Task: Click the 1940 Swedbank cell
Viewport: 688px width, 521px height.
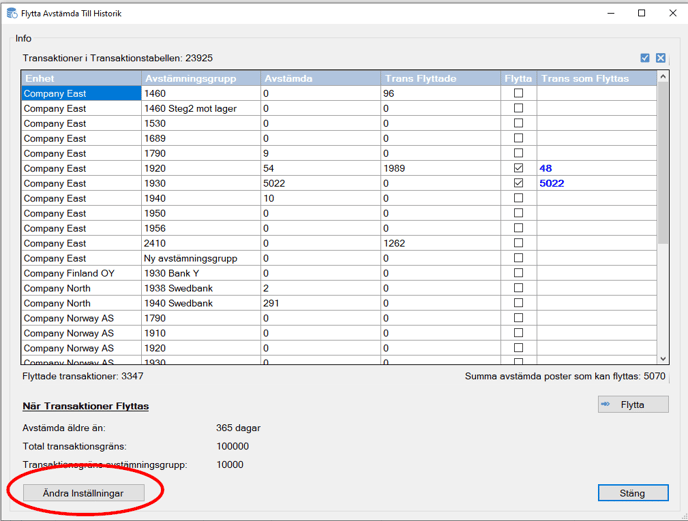Action: coord(201,303)
